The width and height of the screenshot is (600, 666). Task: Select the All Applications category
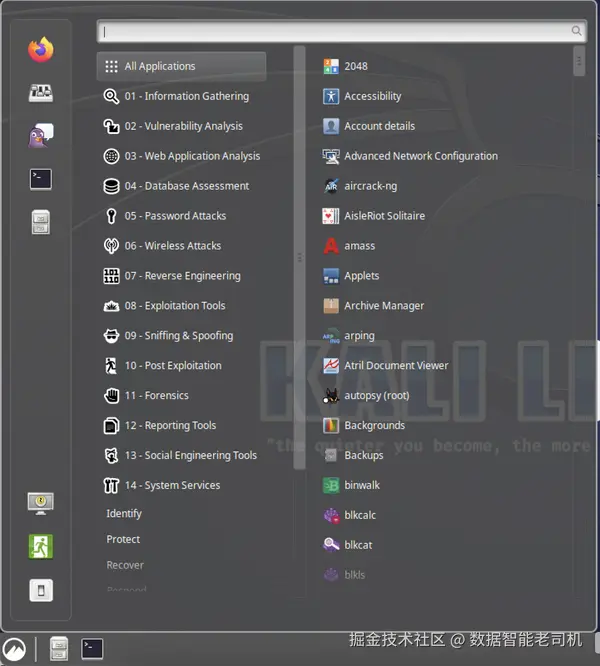pyautogui.click(x=182, y=66)
